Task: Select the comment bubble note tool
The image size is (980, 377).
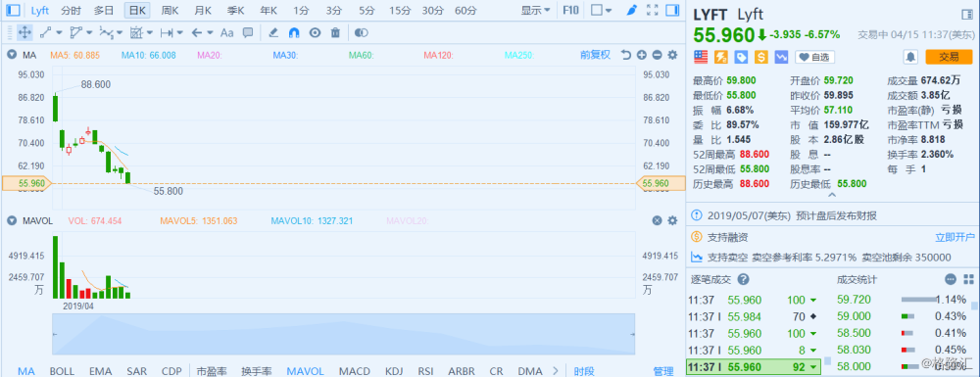Action: click(x=248, y=32)
